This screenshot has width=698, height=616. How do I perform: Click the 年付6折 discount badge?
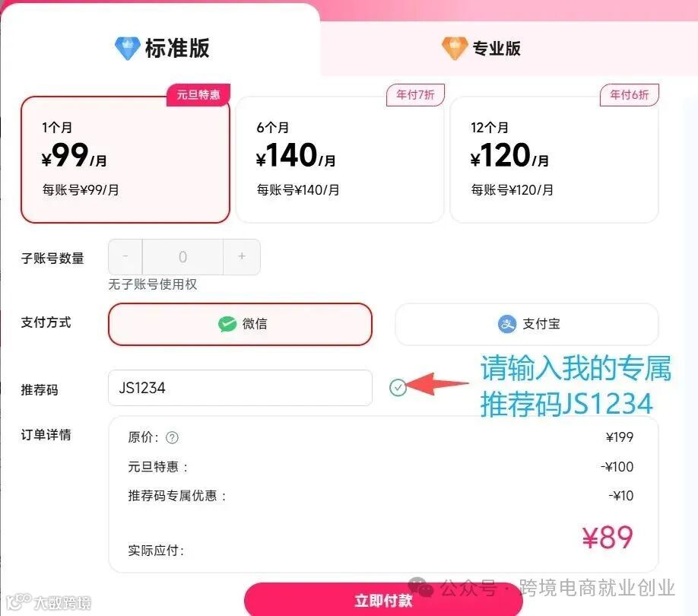coord(629,95)
